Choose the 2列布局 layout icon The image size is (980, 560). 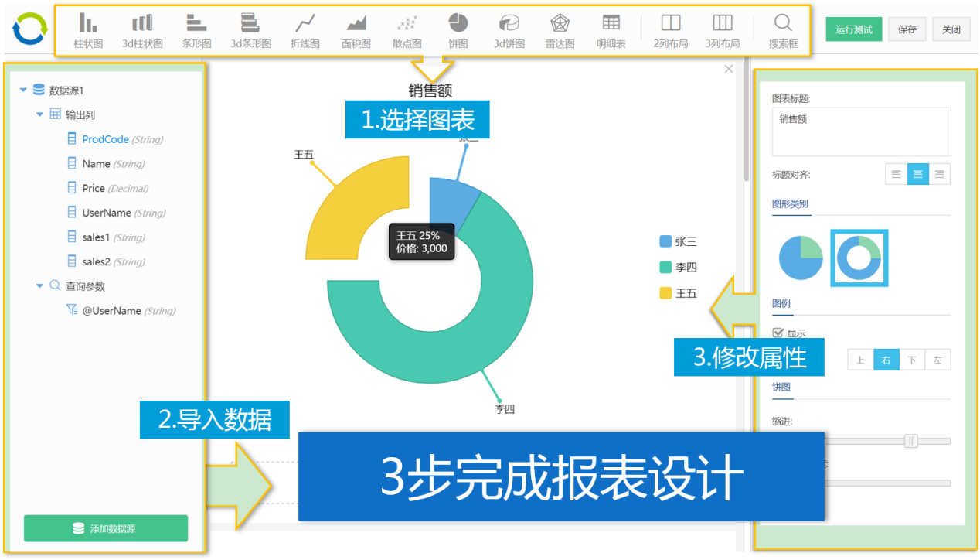click(x=670, y=31)
